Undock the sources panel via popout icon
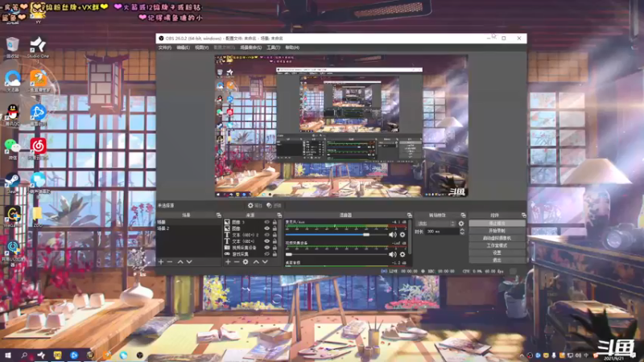This screenshot has height=362, width=644. 279,215
